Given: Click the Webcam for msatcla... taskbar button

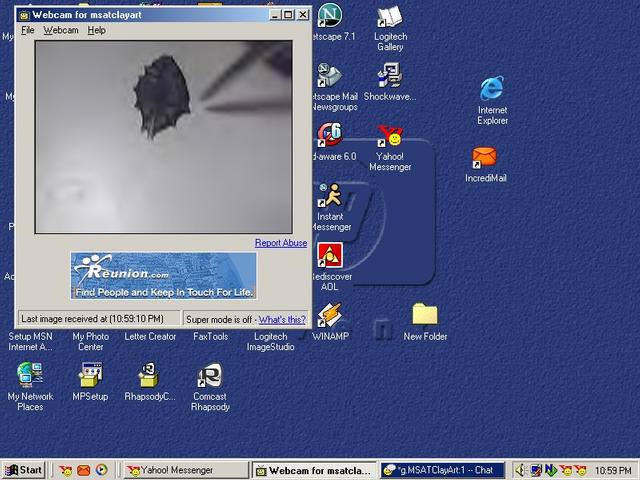Looking at the screenshot, I should point(314,471).
